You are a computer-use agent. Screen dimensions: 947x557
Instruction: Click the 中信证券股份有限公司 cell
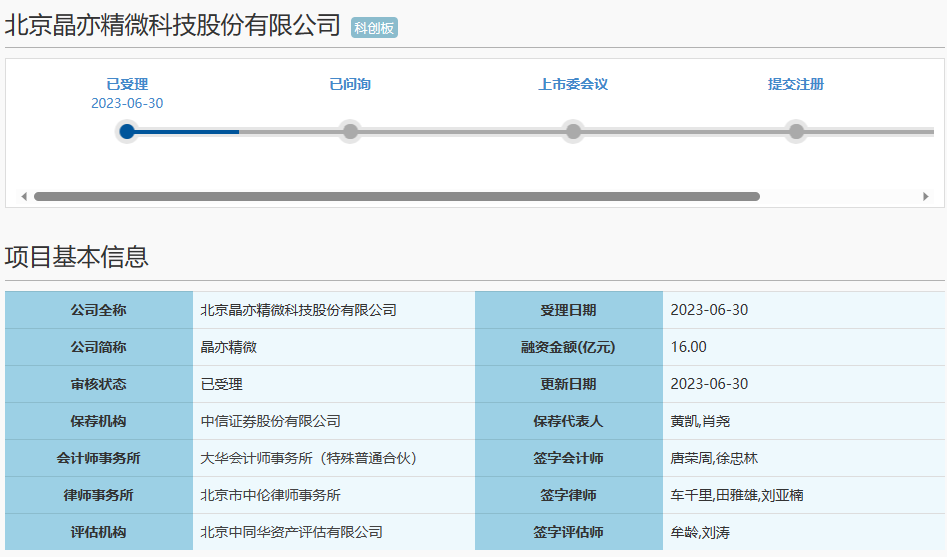click(334, 421)
